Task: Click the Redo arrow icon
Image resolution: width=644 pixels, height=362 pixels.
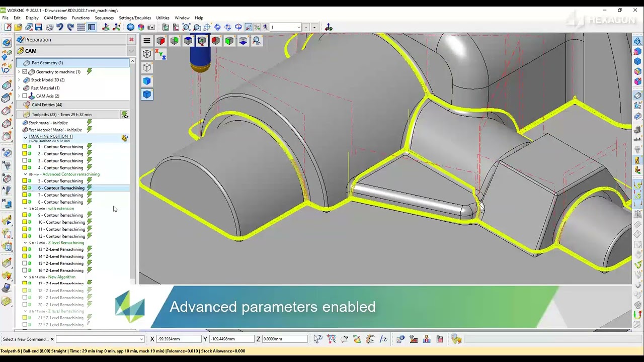Action: (70, 27)
